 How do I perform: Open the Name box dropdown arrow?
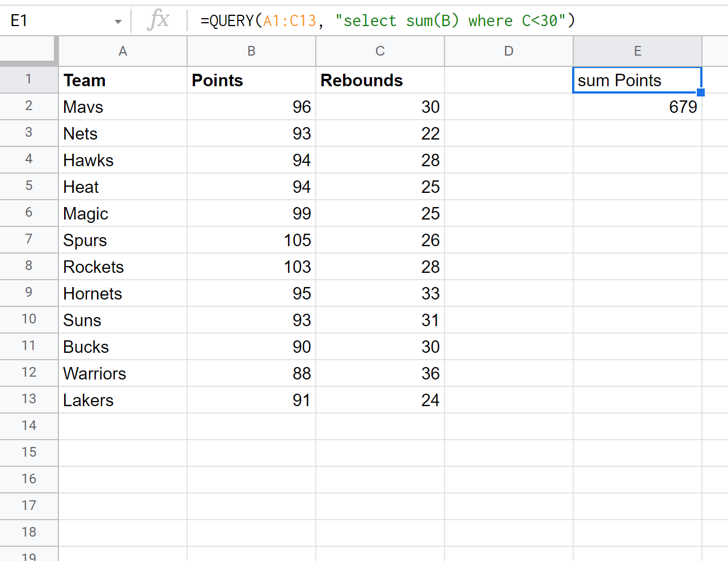[118, 22]
